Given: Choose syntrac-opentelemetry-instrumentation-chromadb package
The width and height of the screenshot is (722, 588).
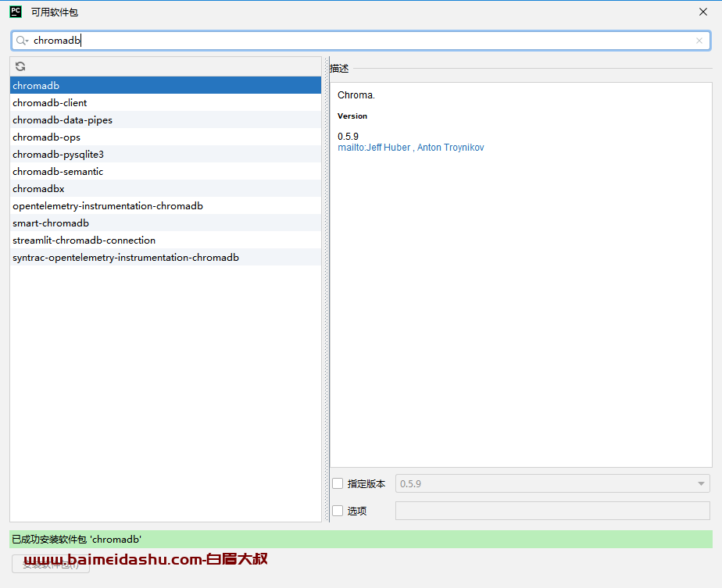Looking at the screenshot, I should point(166,257).
